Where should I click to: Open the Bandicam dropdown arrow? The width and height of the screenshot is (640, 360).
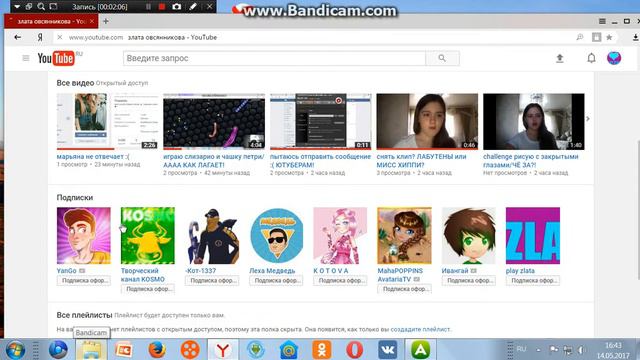click(x=17, y=7)
